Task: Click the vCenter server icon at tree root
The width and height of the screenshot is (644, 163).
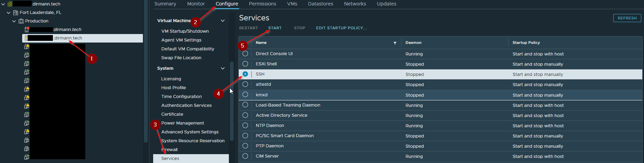Action: point(10,4)
